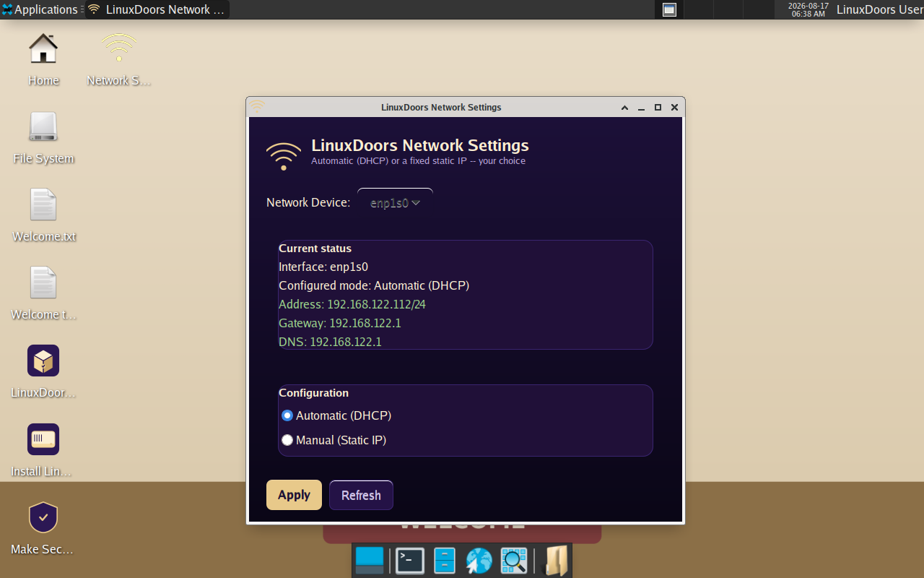Click the DNS: 192.168.122.1 line
This screenshot has height=578, width=924.
[x=330, y=342]
